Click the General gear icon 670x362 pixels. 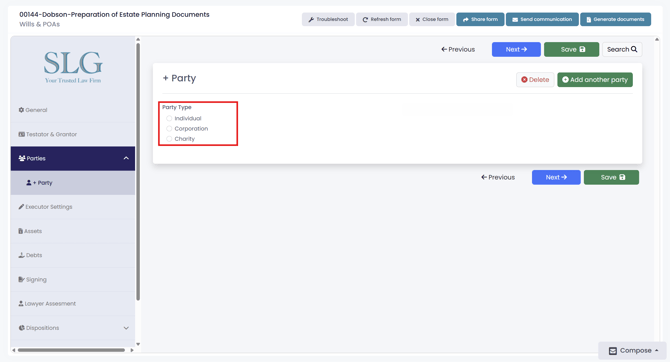[21, 110]
